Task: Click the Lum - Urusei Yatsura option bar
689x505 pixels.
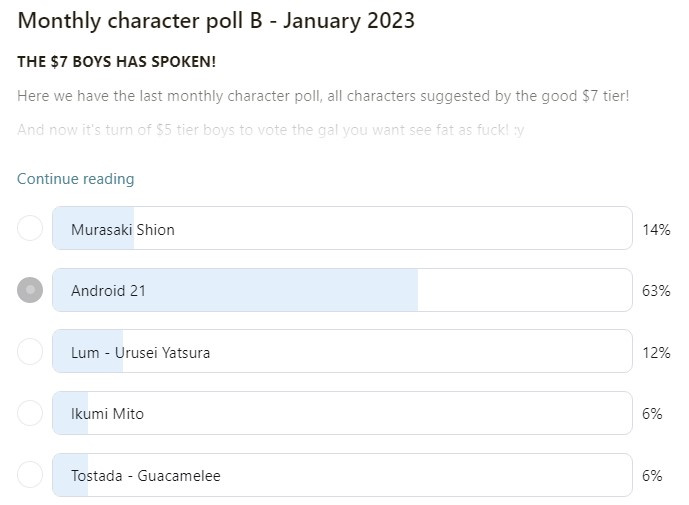Action: 342,352
